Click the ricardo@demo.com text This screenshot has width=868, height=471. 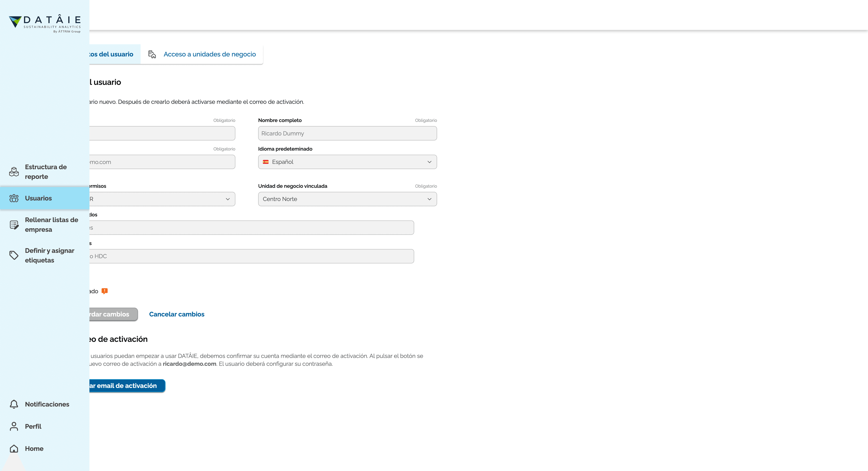(189, 364)
